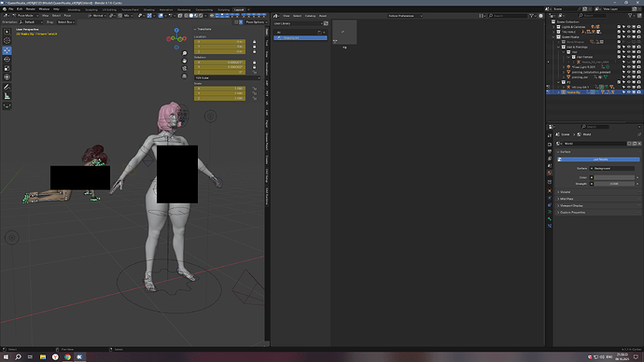Open the Edit menu

coord(20,9)
